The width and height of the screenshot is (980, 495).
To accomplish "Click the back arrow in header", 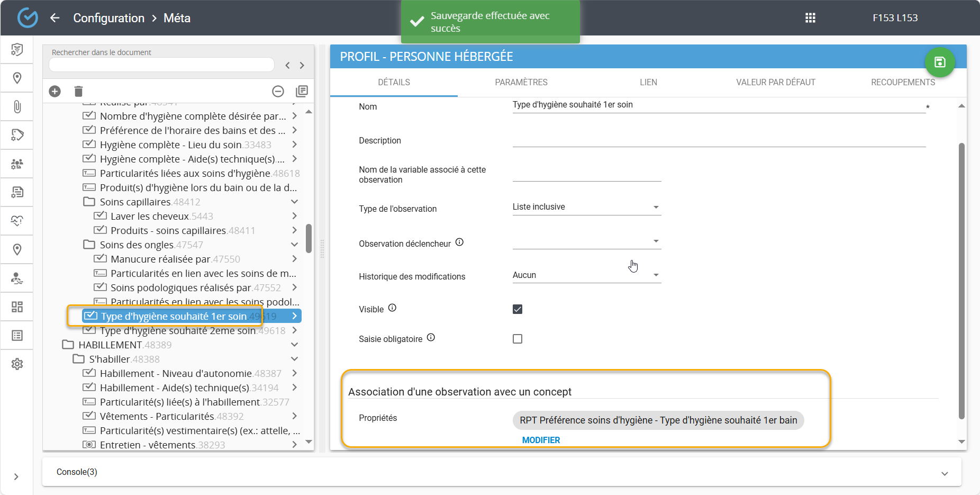I will point(55,18).
